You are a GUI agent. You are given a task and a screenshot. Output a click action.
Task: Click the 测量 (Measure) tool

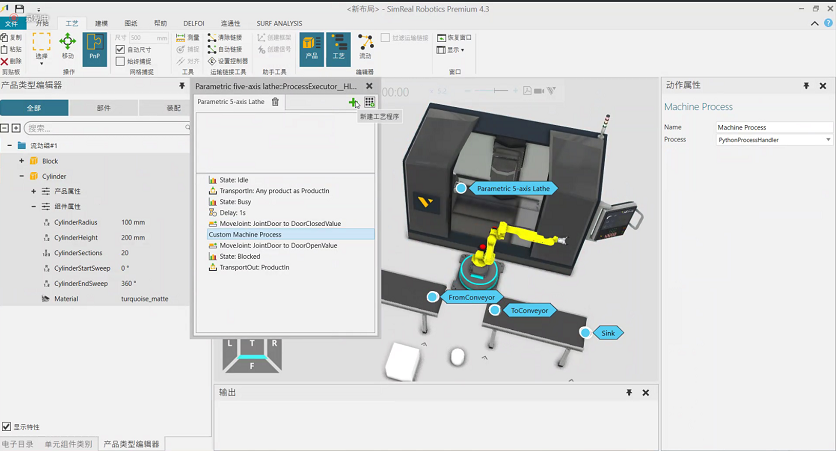[188, 38]
